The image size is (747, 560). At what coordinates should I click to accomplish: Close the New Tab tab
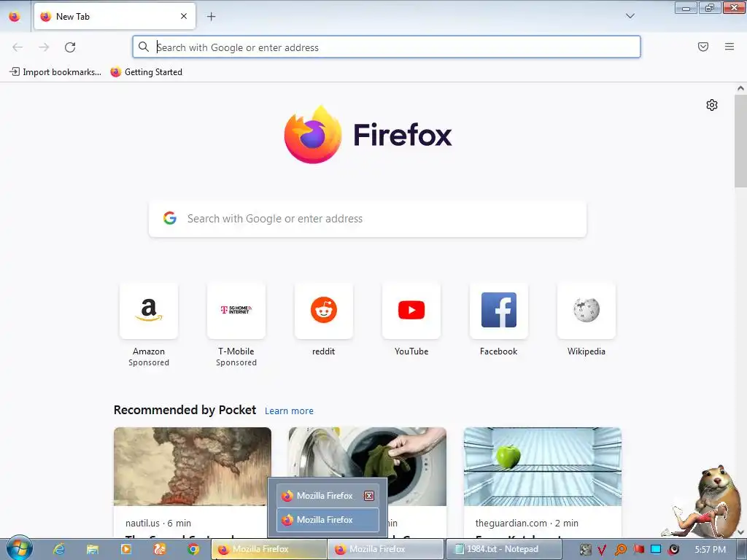click(x=184, y=16)
